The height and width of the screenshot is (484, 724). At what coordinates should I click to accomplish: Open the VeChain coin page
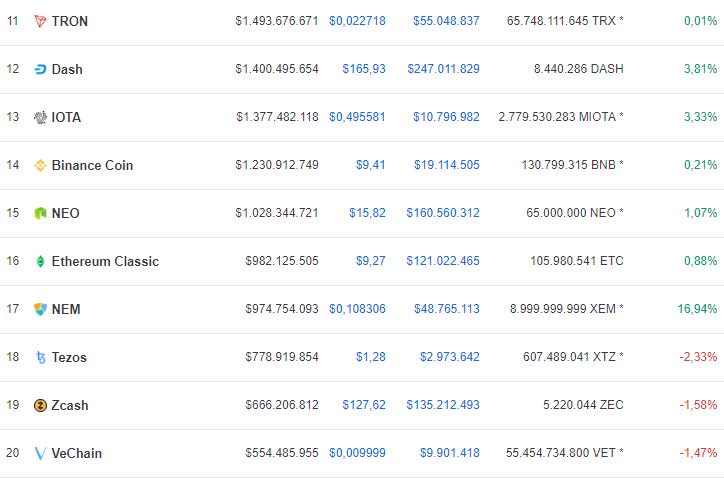click(77, 454)
